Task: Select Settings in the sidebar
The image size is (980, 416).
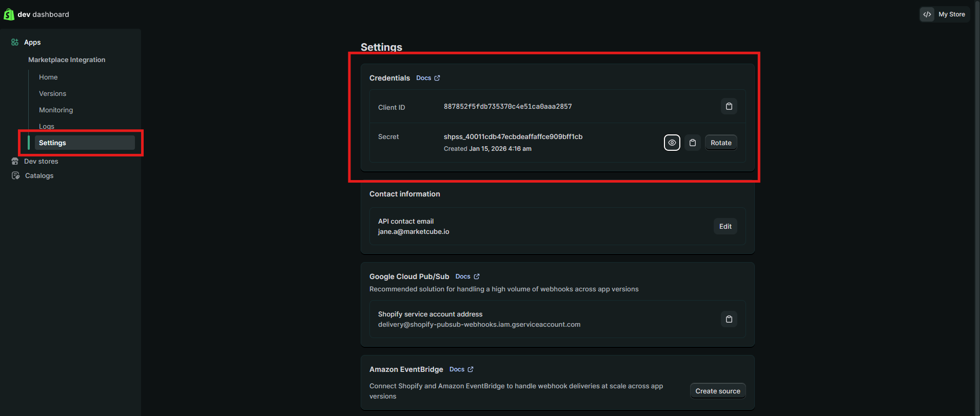Action: tap(85, 143)
